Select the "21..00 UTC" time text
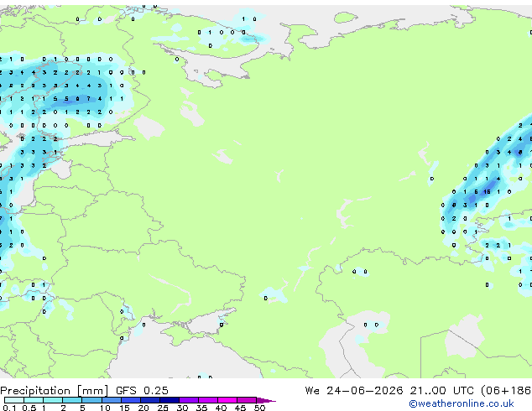Image resolution: width=532 pixels, height=411 pixels. [x=441, y=391]
